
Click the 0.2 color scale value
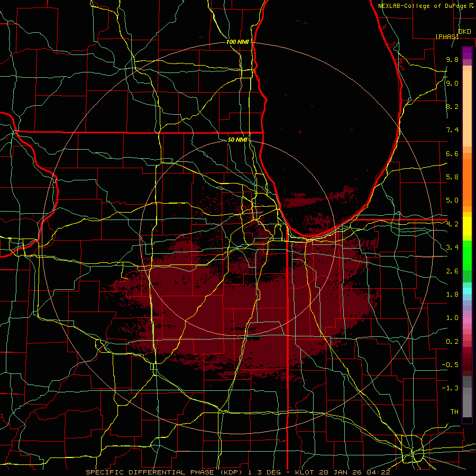pos(452,342)
